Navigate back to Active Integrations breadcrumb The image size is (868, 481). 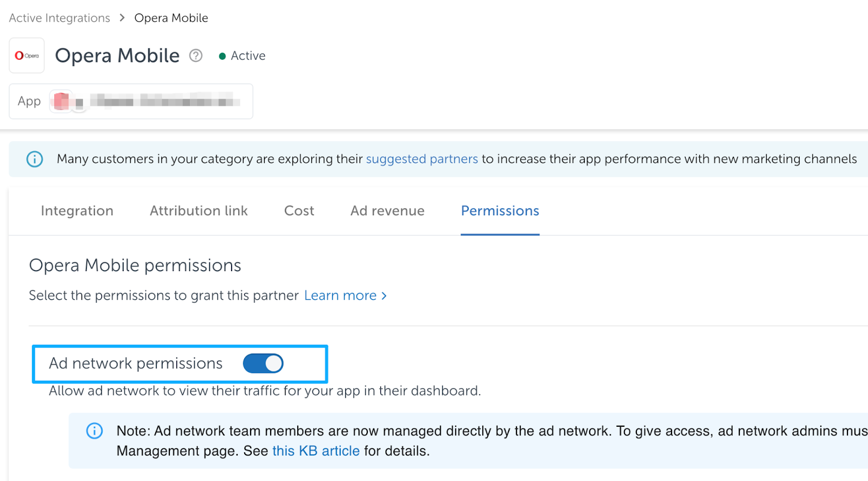pyautogui.click(x=60, y=18)
